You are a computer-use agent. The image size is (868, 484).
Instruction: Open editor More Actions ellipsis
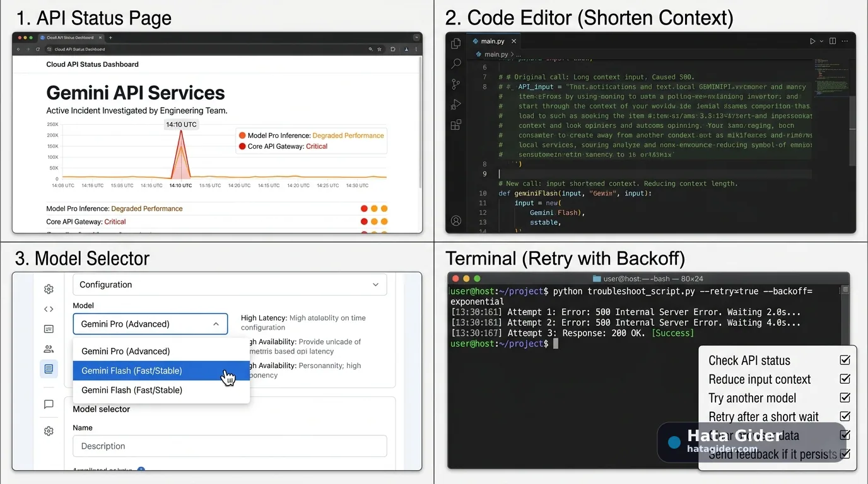[x=845, y=41]
